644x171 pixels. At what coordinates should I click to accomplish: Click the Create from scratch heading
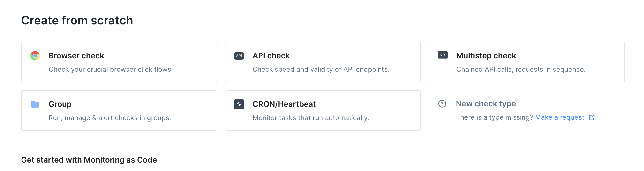77,20
